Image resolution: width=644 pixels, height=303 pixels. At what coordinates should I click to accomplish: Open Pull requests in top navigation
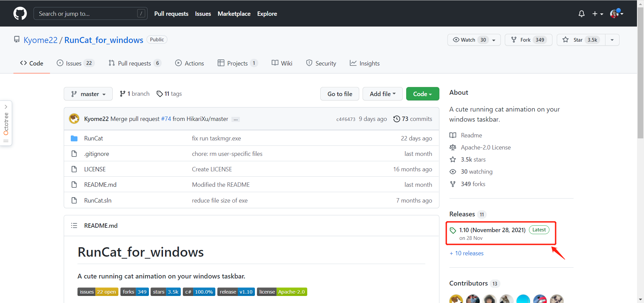point(171,14)
